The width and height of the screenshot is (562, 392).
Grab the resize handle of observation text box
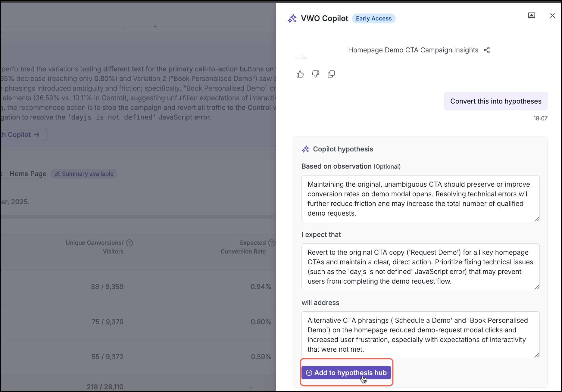536,219
